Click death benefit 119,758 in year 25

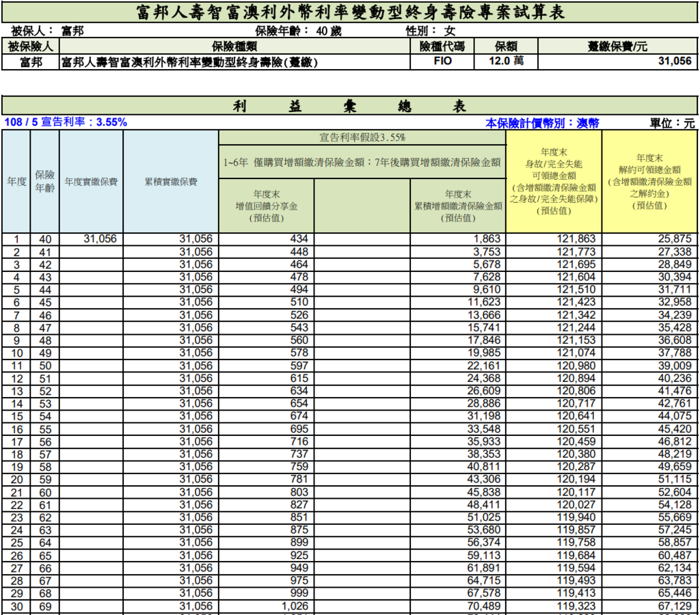[576, 543]
